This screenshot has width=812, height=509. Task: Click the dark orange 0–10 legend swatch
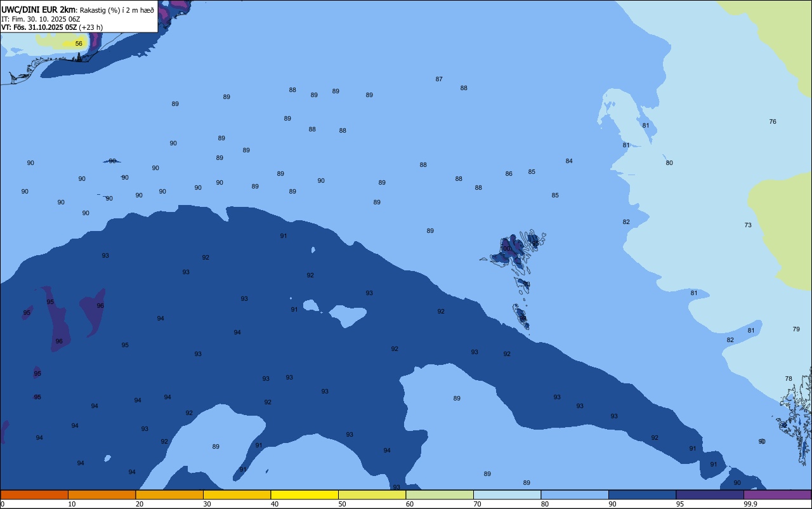tap(34, 494)
